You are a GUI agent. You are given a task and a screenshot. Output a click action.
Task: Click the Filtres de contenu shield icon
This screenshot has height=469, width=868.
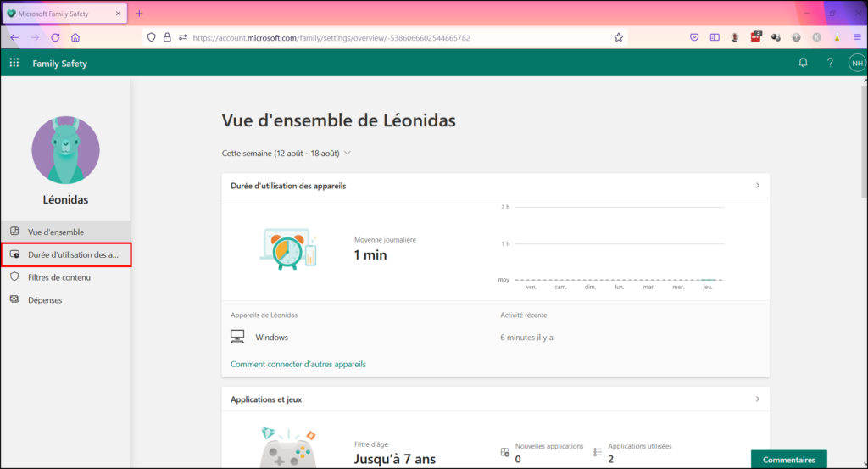(15, 276)
